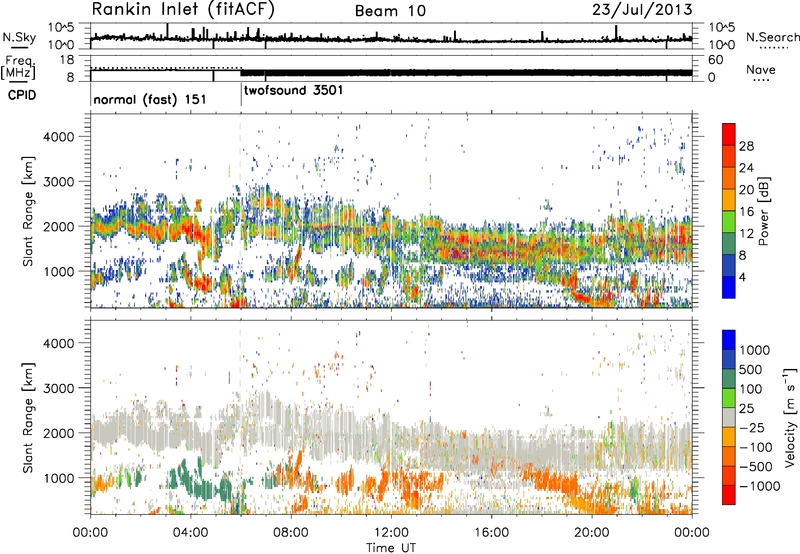The height and width of the screenshot is (554, 800).
Task: Click the '-1000' velocity colorbar tick value
Action: click(x=759, y=486)
